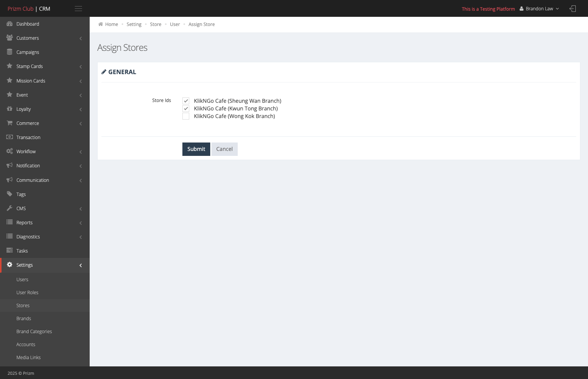Open the Brandon Law user dropdown
588x379 pixels.
[539, 9]
